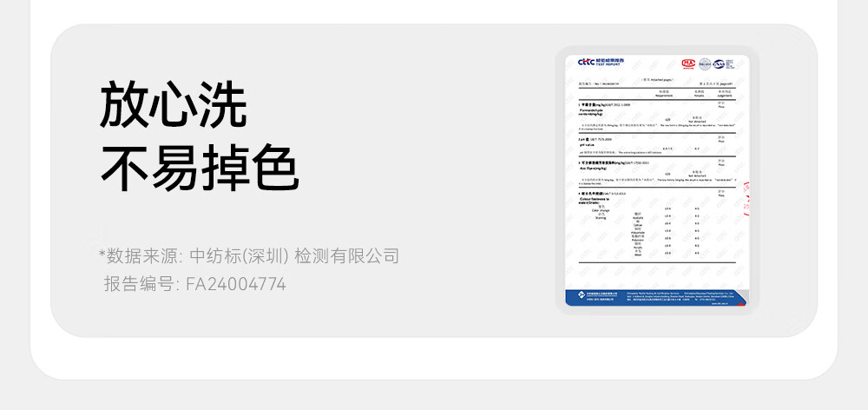
Task: Click the red MA certification mark
Action: click(688, 63)
